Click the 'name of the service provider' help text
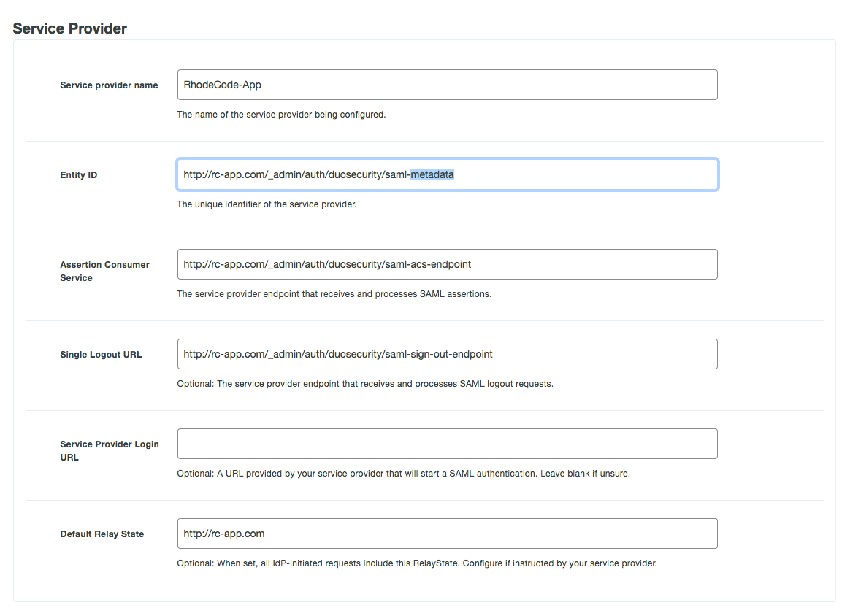The image size is (850, 616). tap(280, 115)
